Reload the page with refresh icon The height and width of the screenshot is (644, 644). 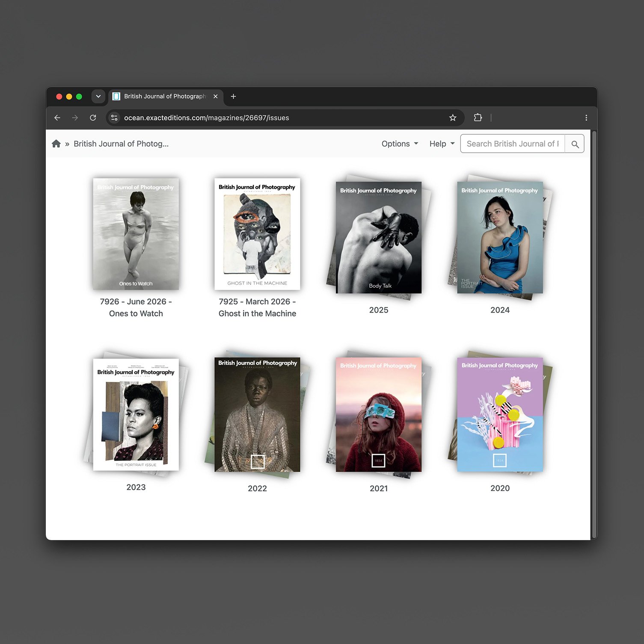tap(93, 118)
